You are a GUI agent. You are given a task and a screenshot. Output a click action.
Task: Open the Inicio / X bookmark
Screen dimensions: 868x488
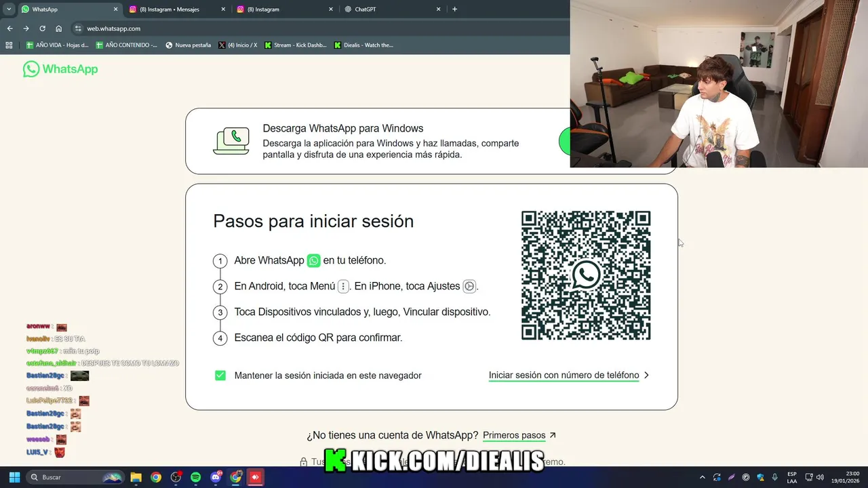point(237,45)
